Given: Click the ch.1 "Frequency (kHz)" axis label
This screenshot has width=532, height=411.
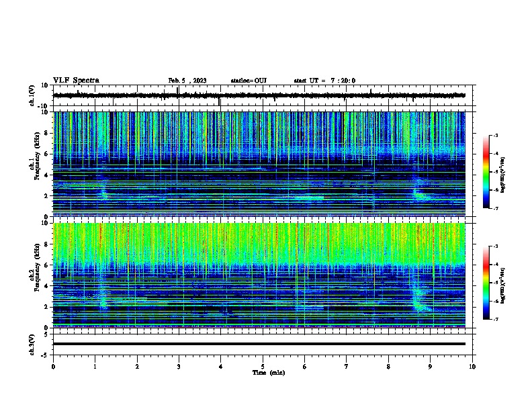Looking at the screenshot, I should (37, 156).
